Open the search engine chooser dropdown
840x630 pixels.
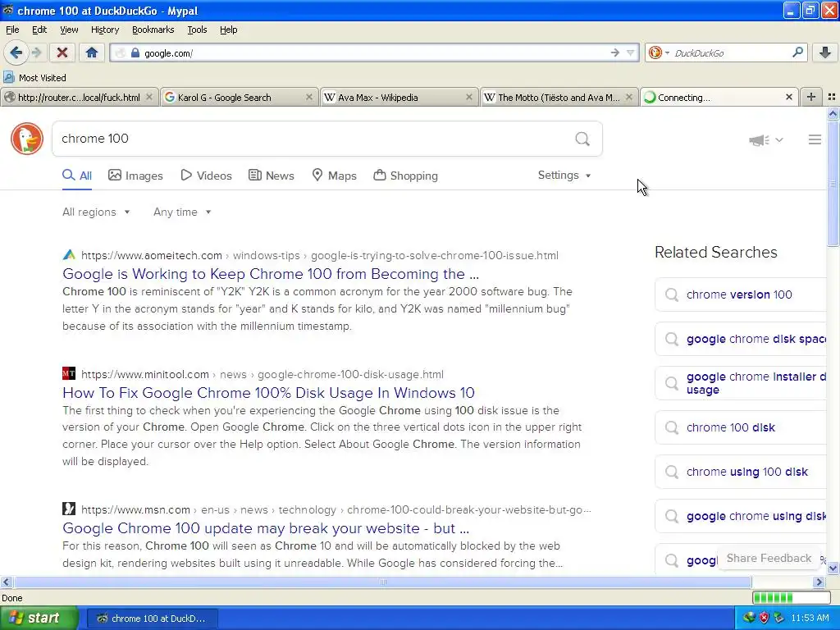[x=659, y=52]
